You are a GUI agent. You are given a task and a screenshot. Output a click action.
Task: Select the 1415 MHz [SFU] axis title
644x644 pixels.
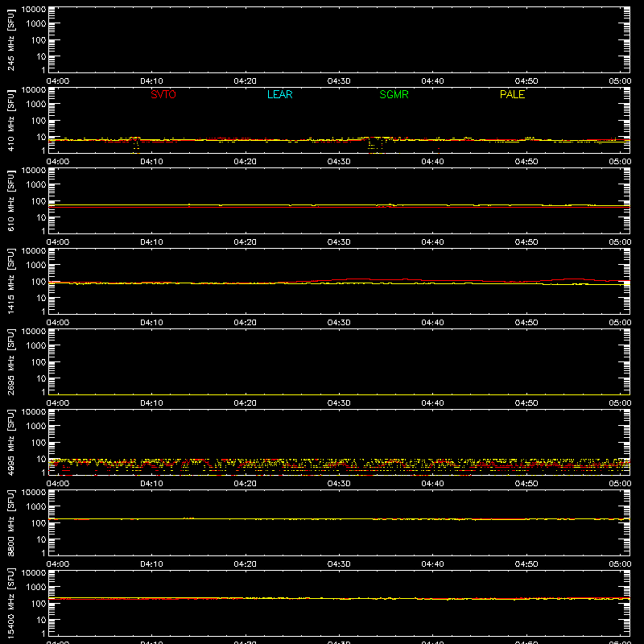[10, 281]
